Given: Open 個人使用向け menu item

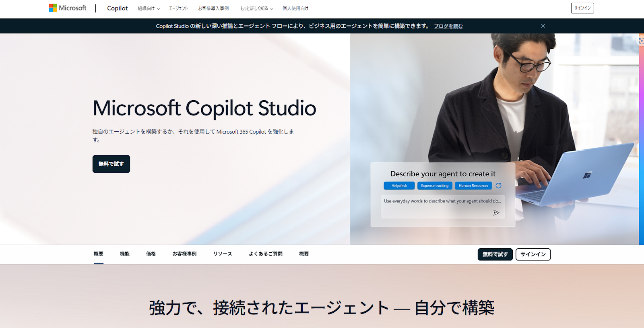Looking at the screenshot, I should (x=295, y=8).
